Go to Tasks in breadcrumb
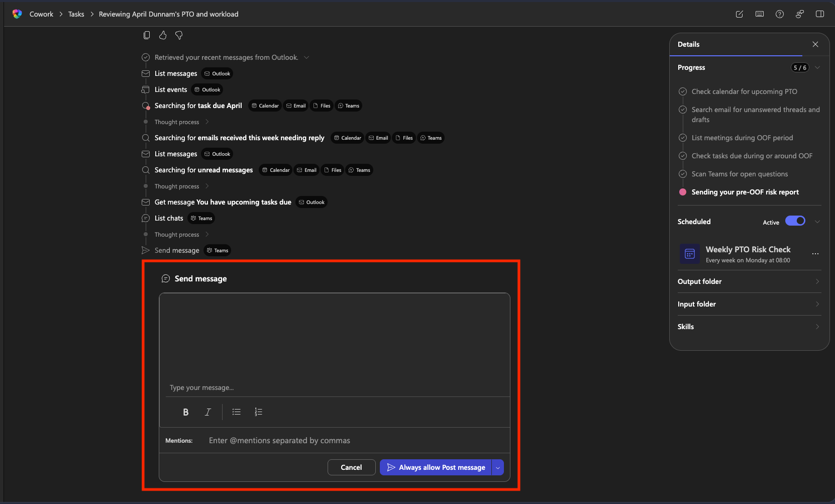Image resolution: width=835 pixels, height=504 pixels. [76, 14]
